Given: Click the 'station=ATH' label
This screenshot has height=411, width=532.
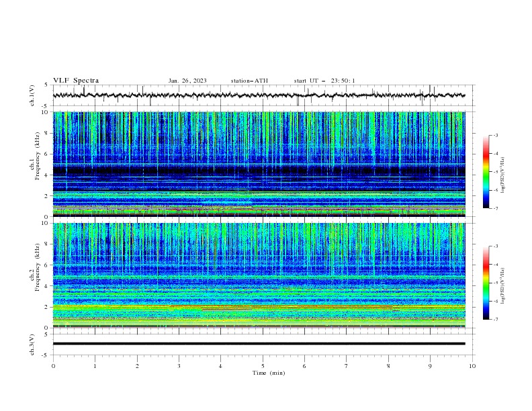Looking at the screenshot, I should pyautogui.click(x=249, y=81).
